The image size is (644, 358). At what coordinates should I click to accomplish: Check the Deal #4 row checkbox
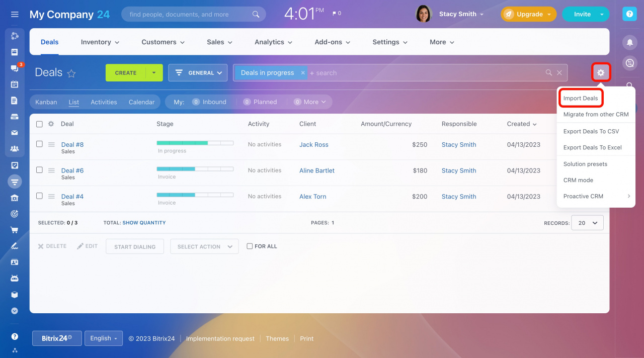click(x=39, y=196)
